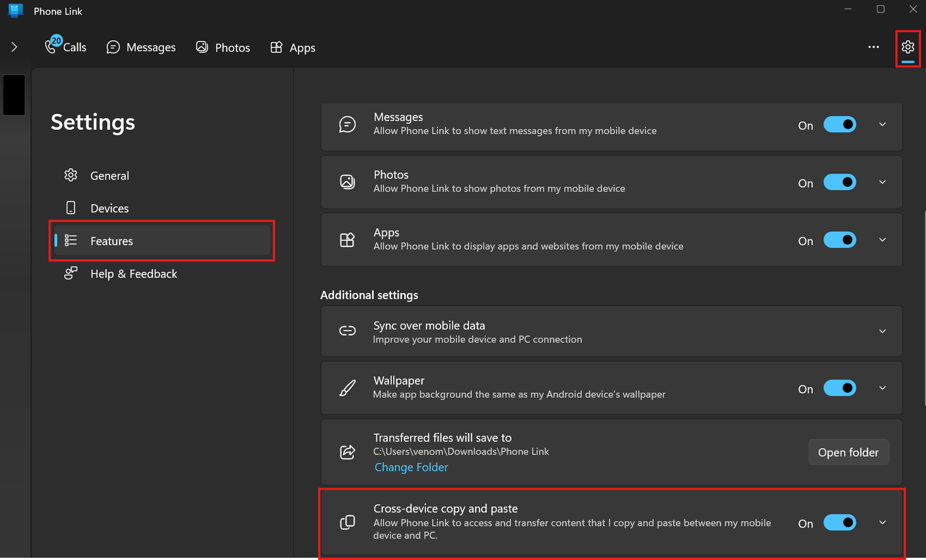Open Settings via the gear icon
The image size is (926, 560).
907,47
